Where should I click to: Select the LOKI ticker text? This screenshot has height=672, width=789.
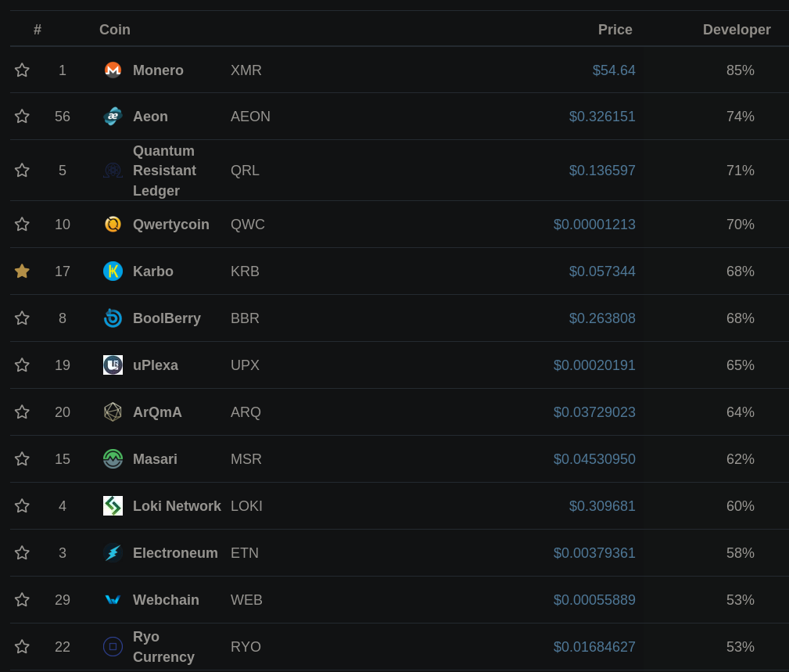(x=246, y=506)
